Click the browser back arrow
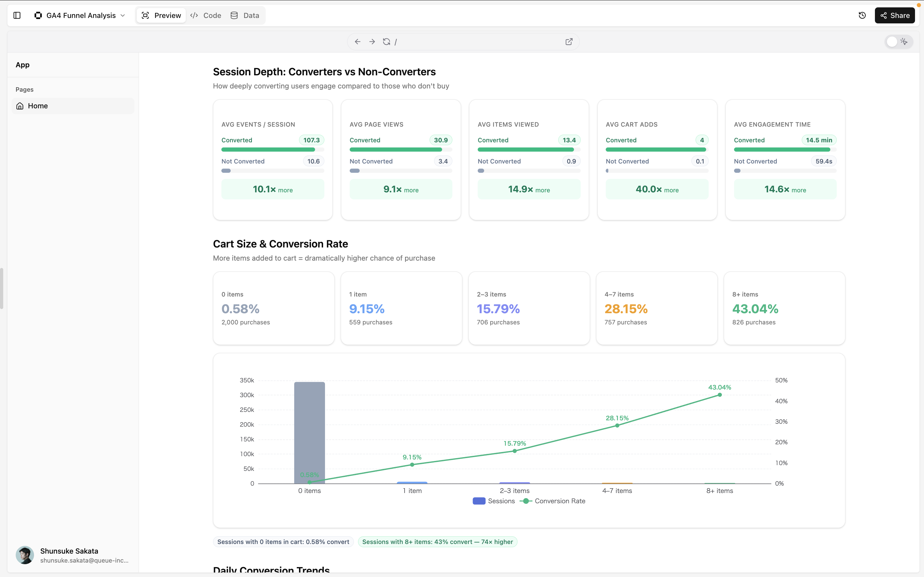Viewport: 924px width, 577px height. coord(357,42)
